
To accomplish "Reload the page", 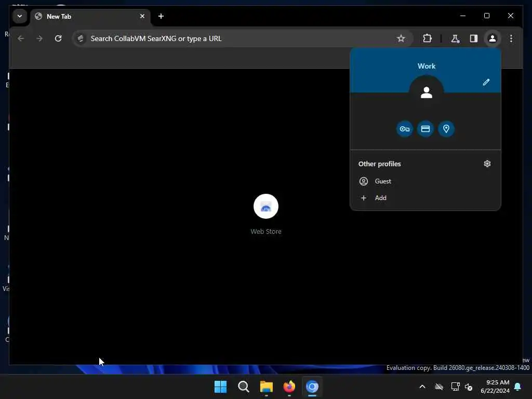I will (x=58, y=38).
